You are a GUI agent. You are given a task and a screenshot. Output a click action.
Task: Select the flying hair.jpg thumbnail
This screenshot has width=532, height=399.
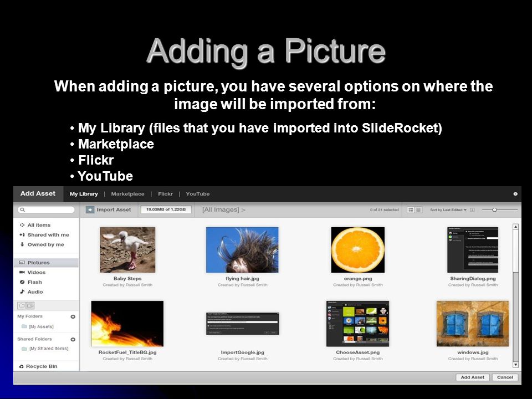click(242, 250)
